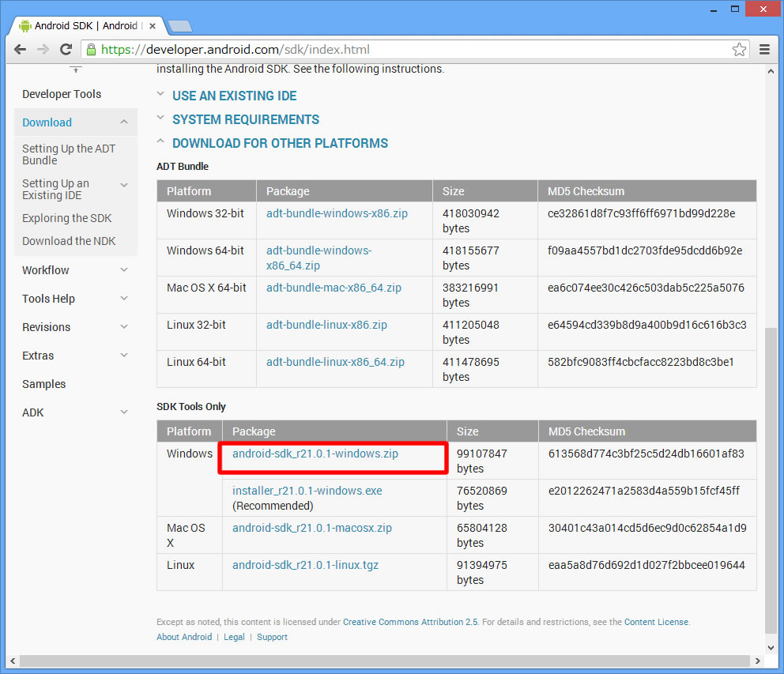Download adt-bundle-linux-x86.zip
Screen dimensions: 784x674
[x=326, y=325]
